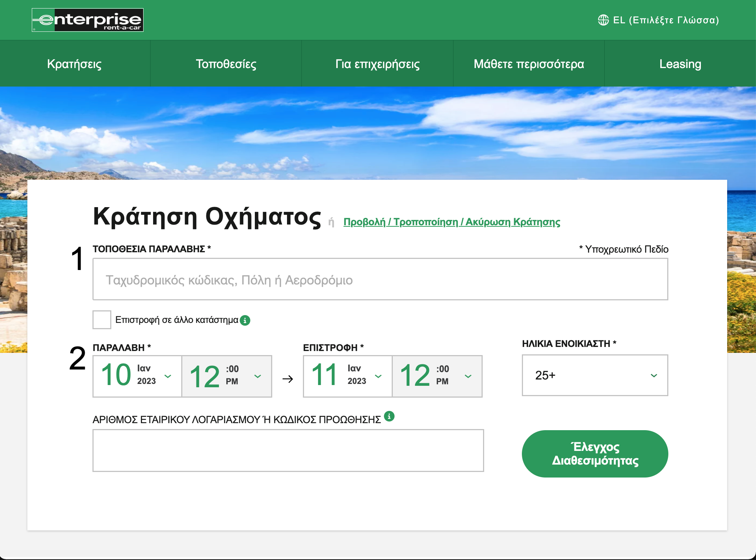This screenshot has width=756, height=560.
Task: Open the Μάθετε περισσότερα menu
Action: pyautogui.click(x=529, y=64)
